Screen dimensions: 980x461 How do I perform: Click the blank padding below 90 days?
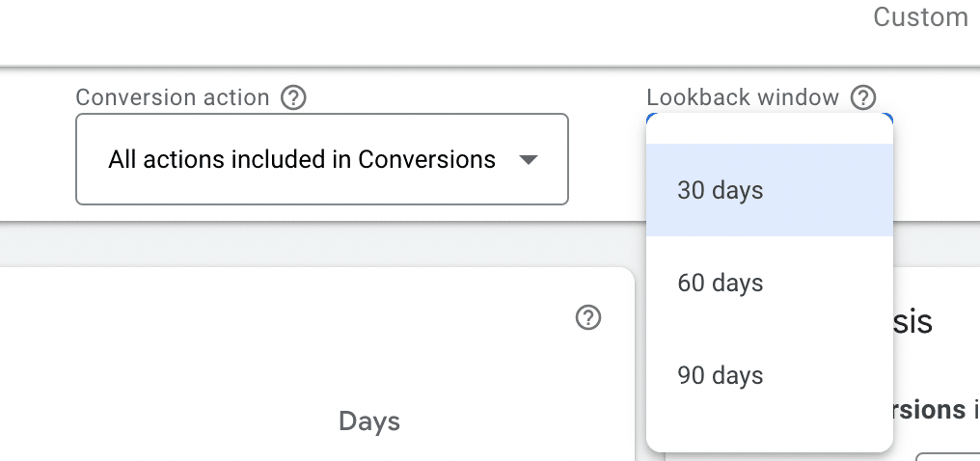pos(770,436)
